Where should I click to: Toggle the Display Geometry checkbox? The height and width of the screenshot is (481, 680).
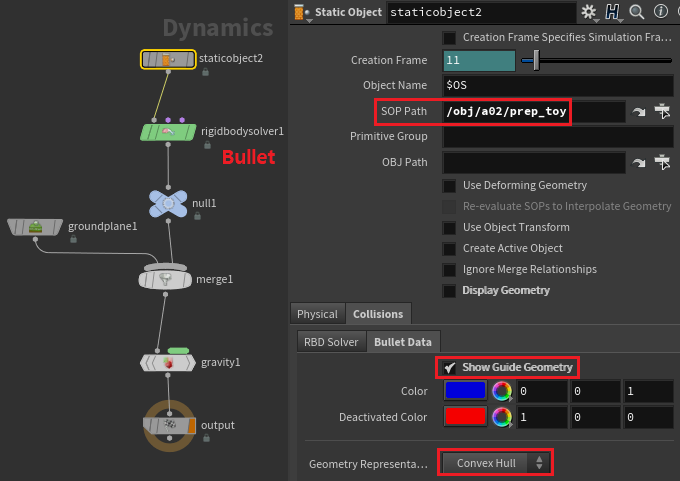449,291
